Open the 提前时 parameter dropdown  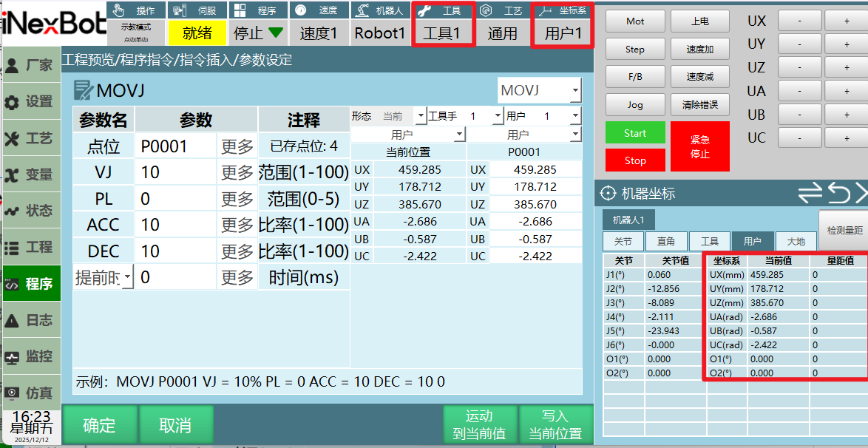point(104,276)
